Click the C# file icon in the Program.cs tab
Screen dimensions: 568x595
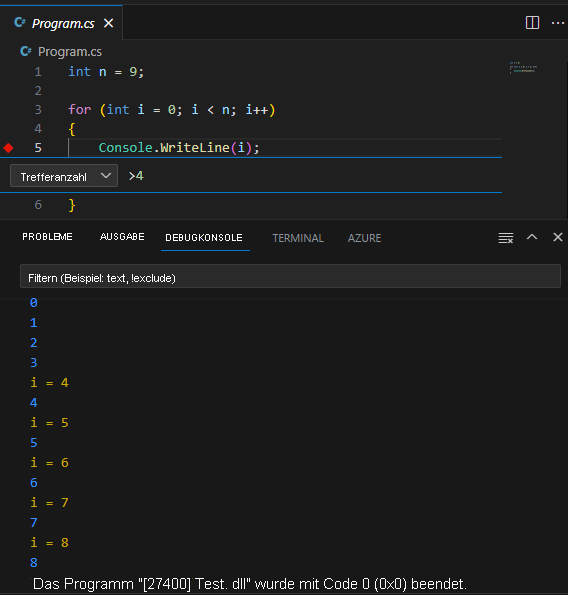point(20,23)
